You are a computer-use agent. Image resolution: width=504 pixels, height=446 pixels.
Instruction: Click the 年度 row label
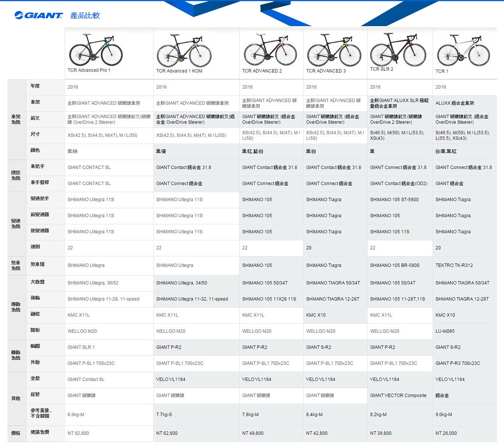click(35, 86)
